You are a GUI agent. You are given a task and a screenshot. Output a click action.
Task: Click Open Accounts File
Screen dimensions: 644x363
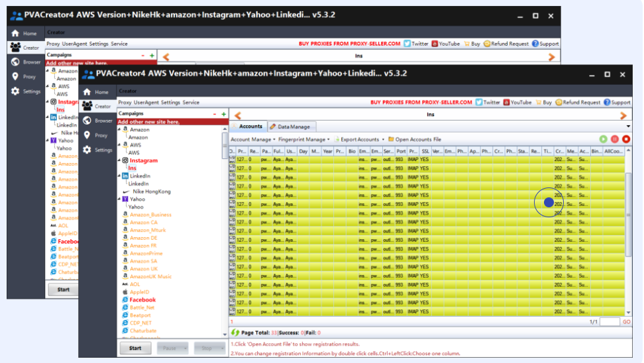(415, 139)
